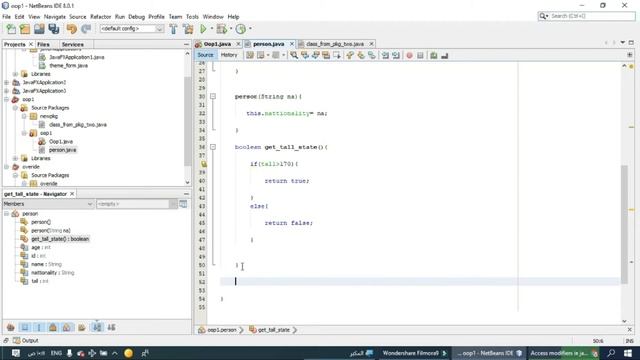Select get_tall_state() : boolean in Navigator
The height and width of the screenshot is (360, 640).
[x=60, y=239]
